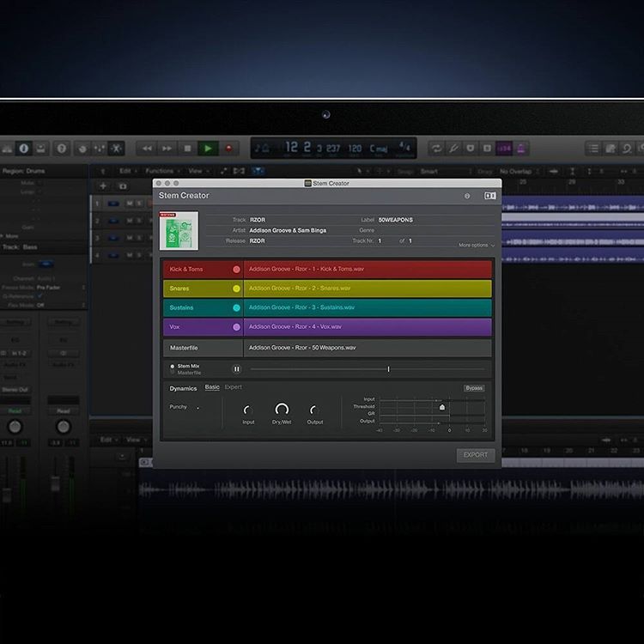Click the Dry/Wet knob

(x=282, y=410)
